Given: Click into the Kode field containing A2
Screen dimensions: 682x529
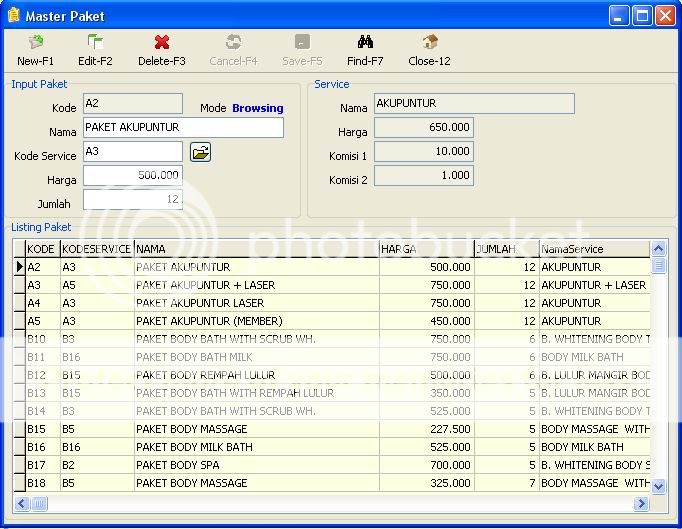Looking at the screenshot, I should [133, 104].
